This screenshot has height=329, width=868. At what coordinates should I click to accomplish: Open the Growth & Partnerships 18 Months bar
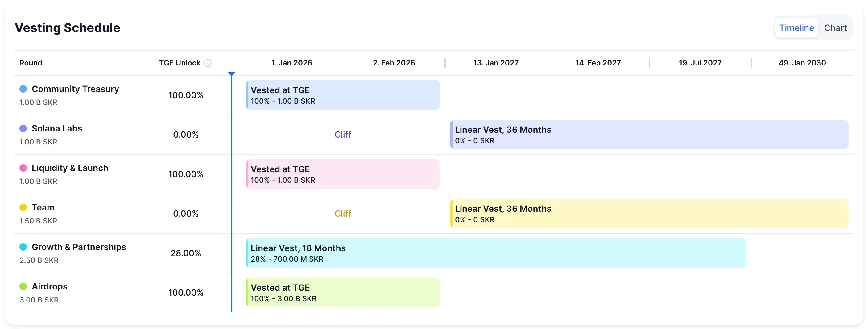coord(496,253)
